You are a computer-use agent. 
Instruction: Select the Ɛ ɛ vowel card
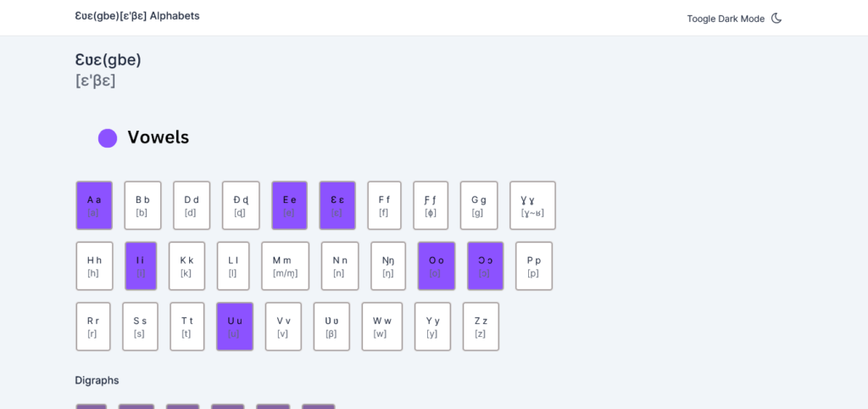click(x=337, y=205)
